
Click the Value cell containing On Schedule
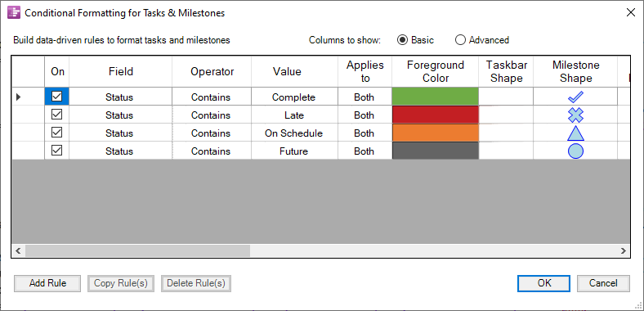point(294,133)
